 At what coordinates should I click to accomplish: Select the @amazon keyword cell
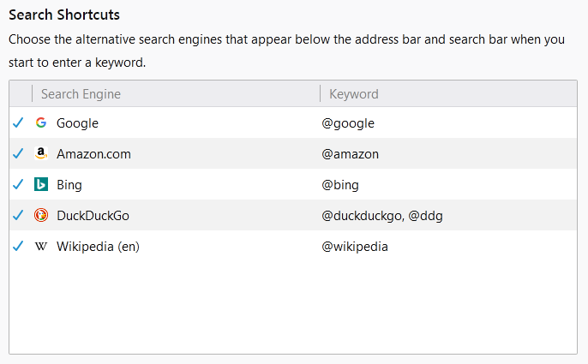pos(350,154)
